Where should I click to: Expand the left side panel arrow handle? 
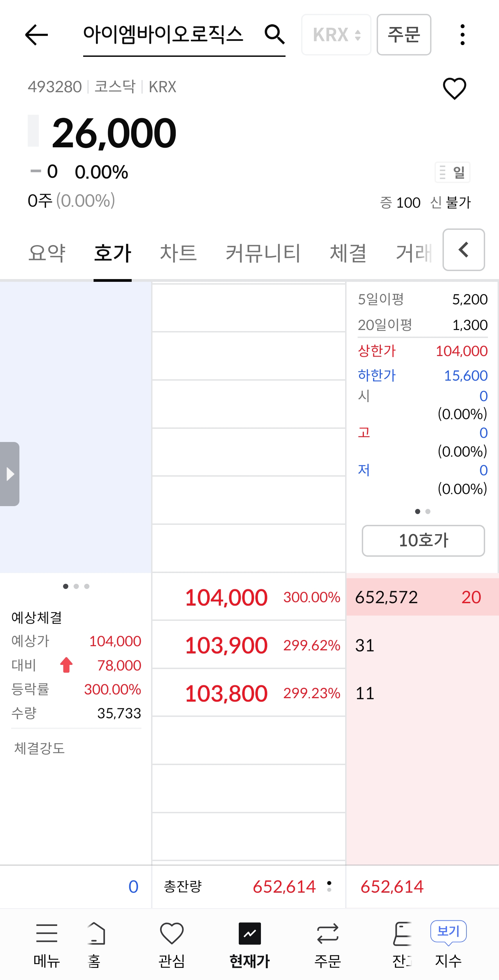[9, 474]
